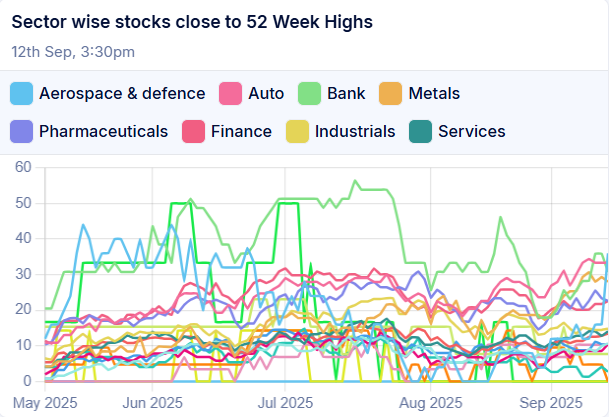Click the Industrials yellow legend swatch

pos(297,131)
